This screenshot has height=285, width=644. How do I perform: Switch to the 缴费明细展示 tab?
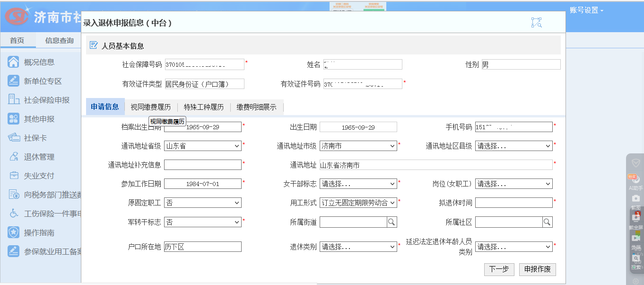pyautogui.click(x=256, y=107)
